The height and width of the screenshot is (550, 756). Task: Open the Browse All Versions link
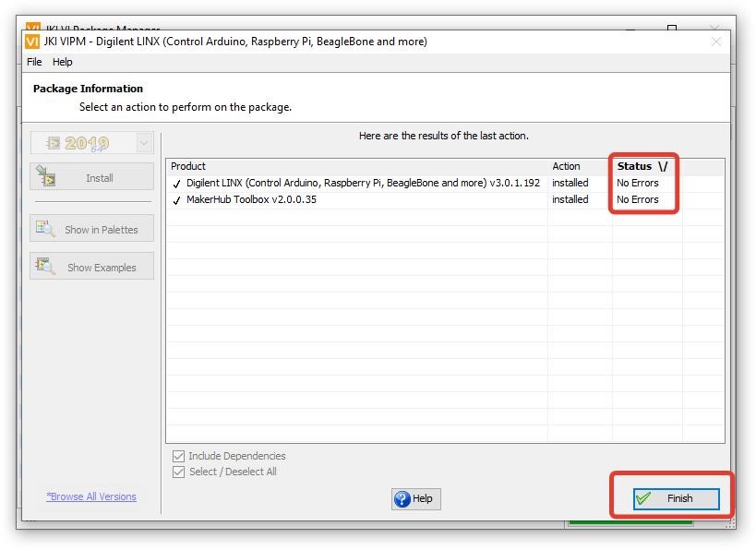coord(91,496)
